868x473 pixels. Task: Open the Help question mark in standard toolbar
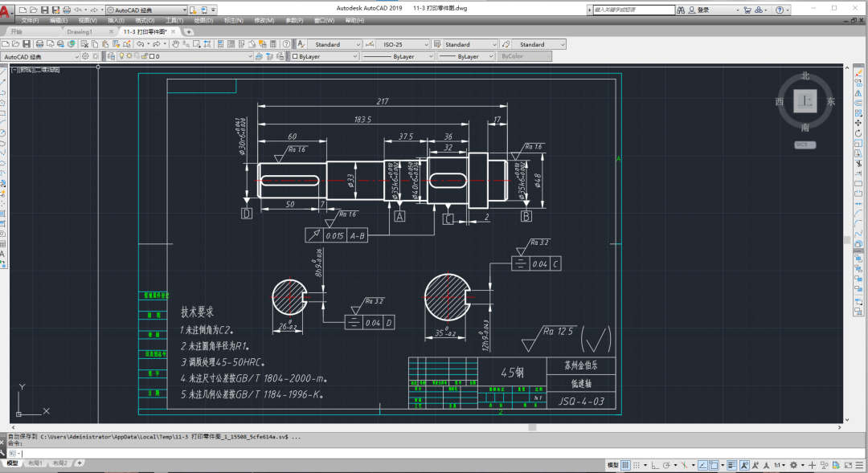pos(285,44)
